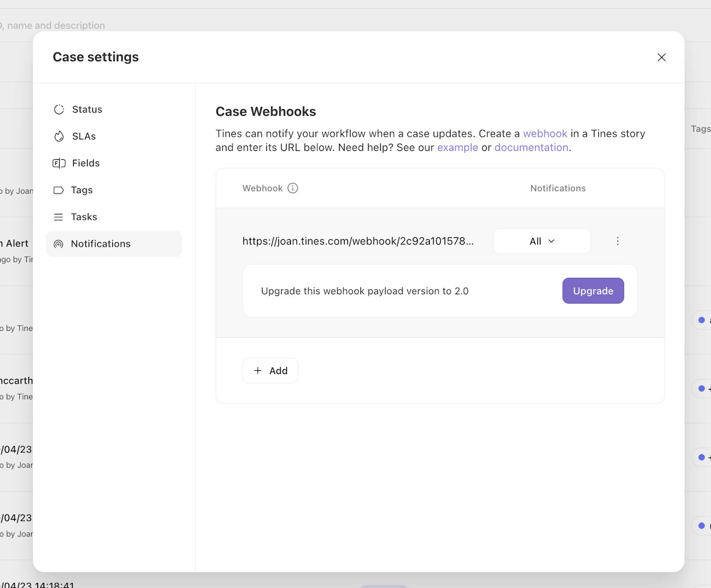The width and height of the screenshot is (711, 588).
Task: Follow the webhook link in description
Action: tap(545, 133)
